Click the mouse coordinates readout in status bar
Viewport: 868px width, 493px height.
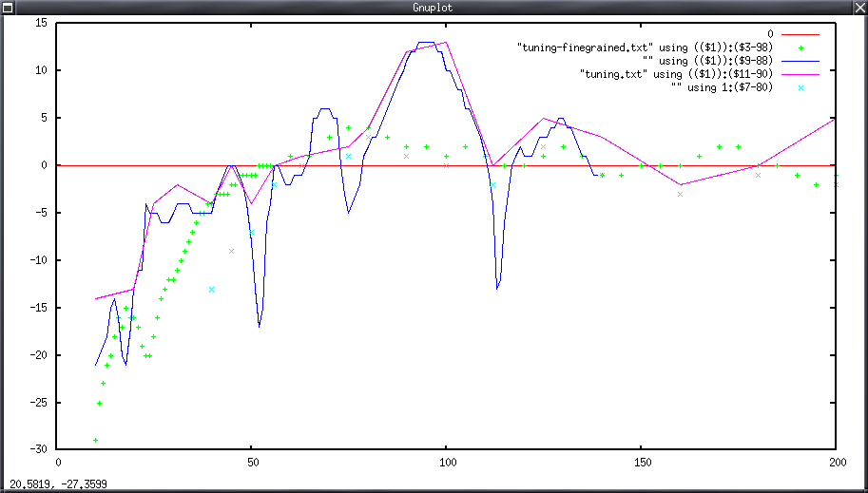pos(58,484)
